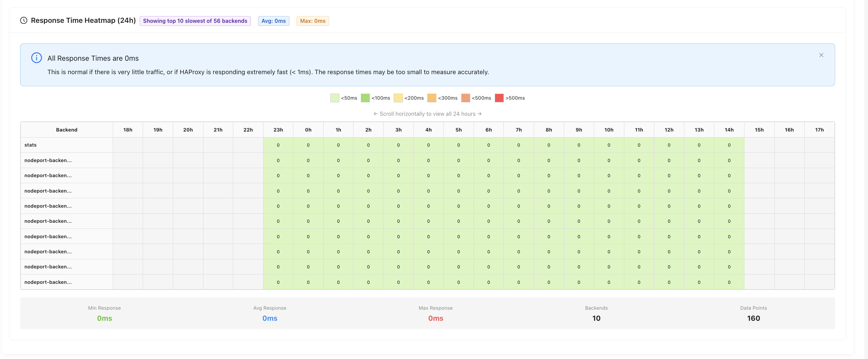Click the >500ms red legend swatch
Viewport: 868px width, 359px height.
499,98
